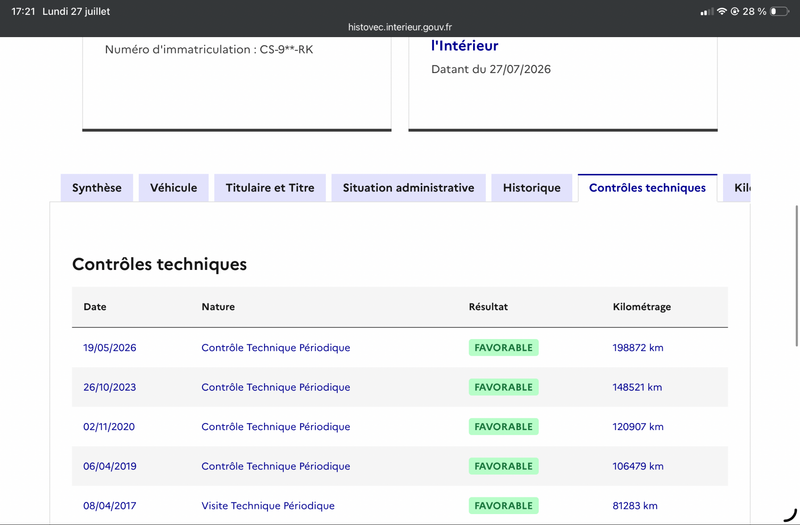
Task: Tap the page-curl corner icon
Action: pos(790,514)
